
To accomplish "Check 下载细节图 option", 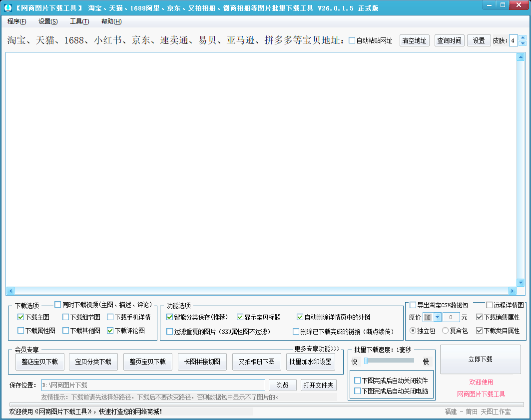I will (66, 317).
